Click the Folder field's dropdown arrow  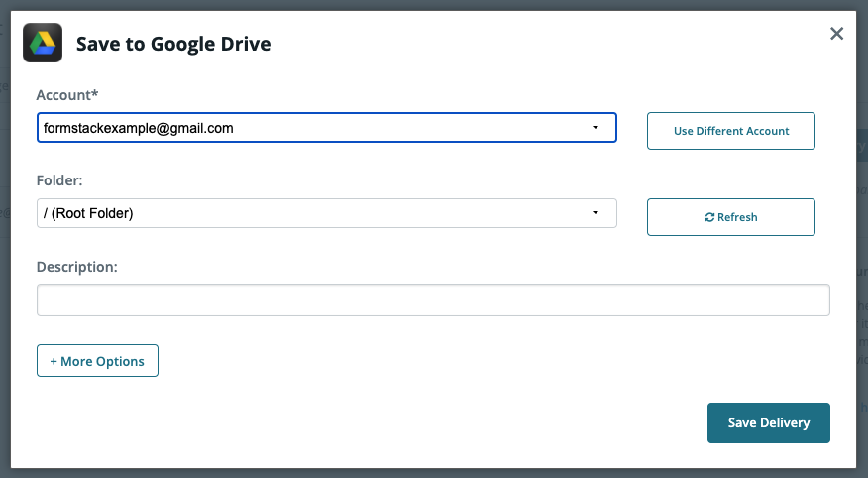coord(596,213)
